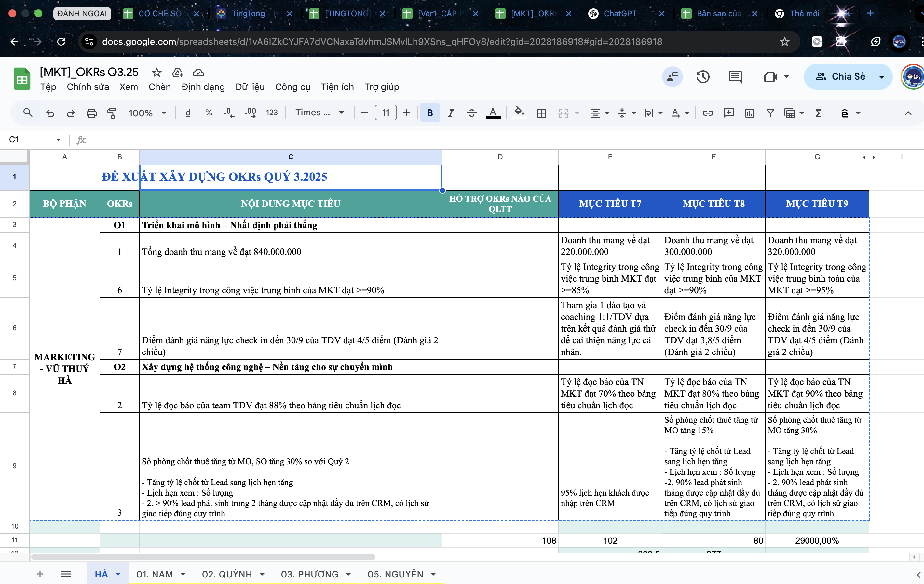Open the Định dạng menu

(203, 87)
